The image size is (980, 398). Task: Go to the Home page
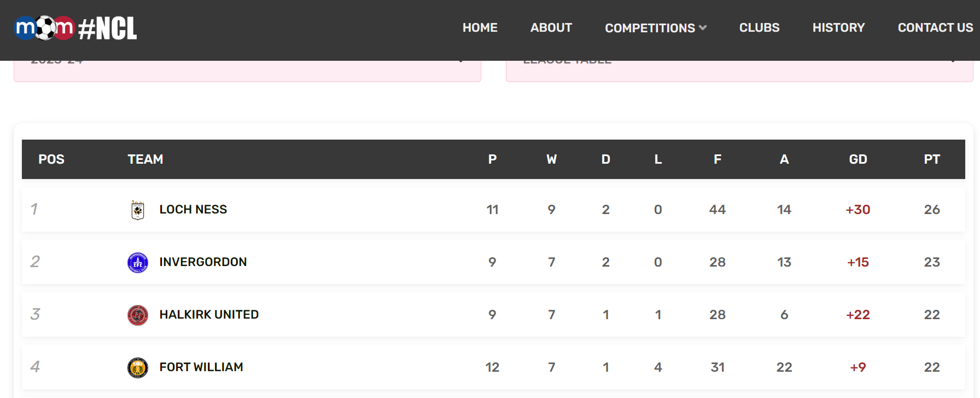click(x=480, y=27)
